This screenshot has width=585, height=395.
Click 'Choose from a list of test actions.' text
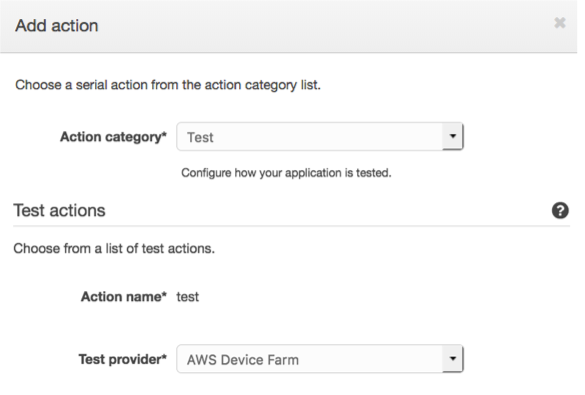114,248
